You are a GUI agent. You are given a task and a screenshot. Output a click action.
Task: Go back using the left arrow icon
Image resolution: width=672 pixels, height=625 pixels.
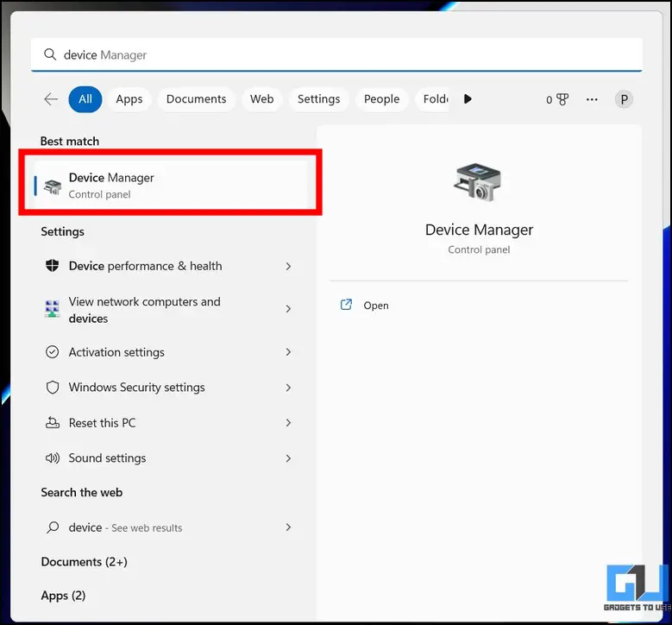point(51,99)
